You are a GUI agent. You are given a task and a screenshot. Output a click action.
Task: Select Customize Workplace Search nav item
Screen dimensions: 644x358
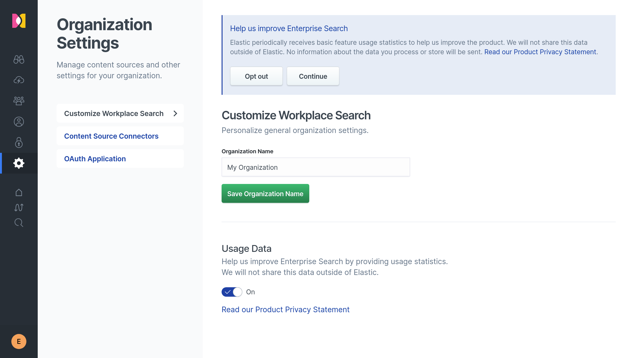tap(120, 114)
